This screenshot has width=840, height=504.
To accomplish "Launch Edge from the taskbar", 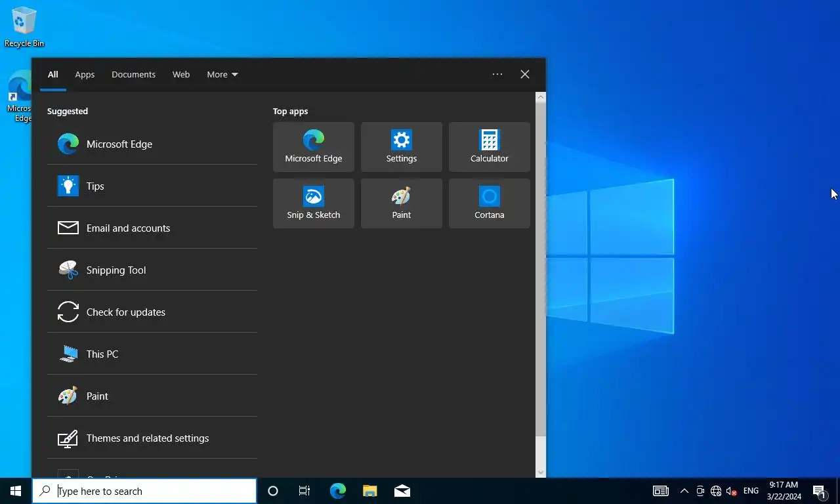I will [338, 491].
